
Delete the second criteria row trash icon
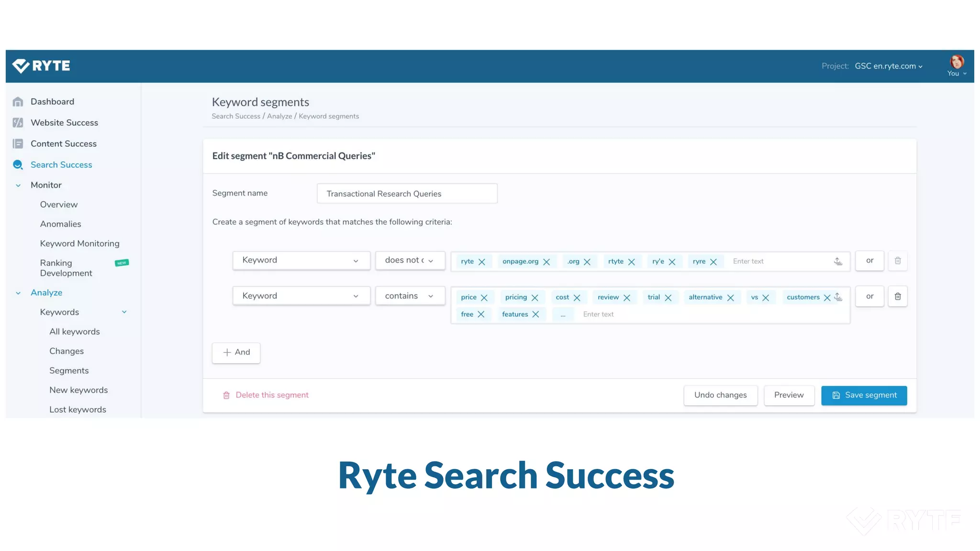pyautogui.click(x=898, y=297)
